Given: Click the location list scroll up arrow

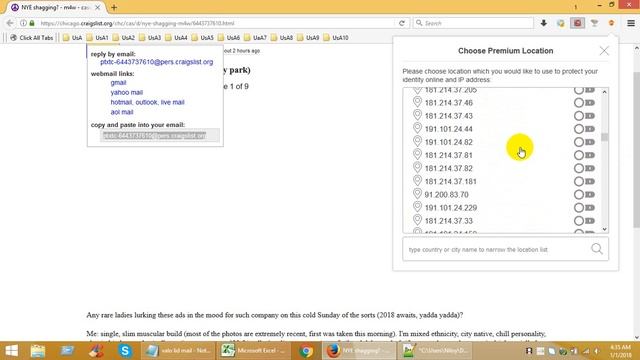Looking at the screenshot, I should (x=604, y=92).
